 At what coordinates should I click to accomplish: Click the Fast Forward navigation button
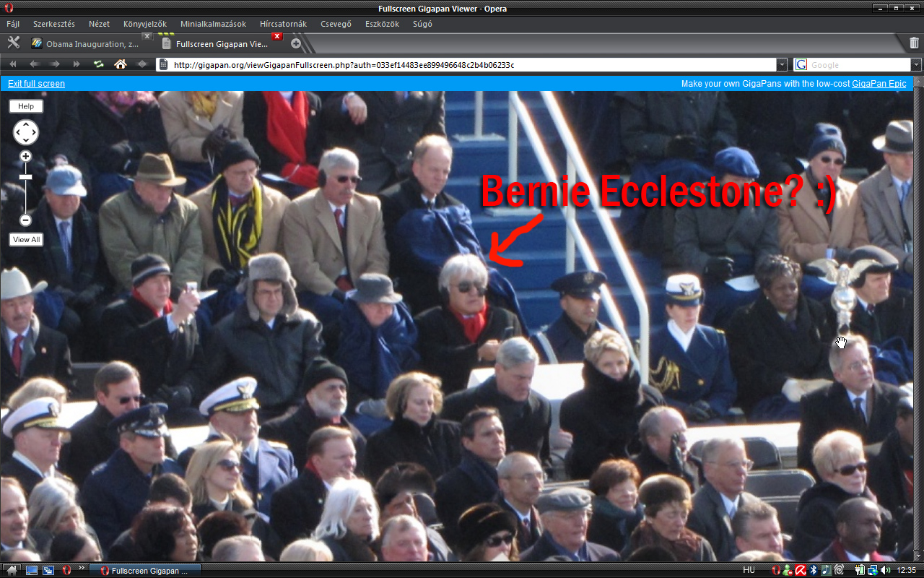click(x=77, y=64)
